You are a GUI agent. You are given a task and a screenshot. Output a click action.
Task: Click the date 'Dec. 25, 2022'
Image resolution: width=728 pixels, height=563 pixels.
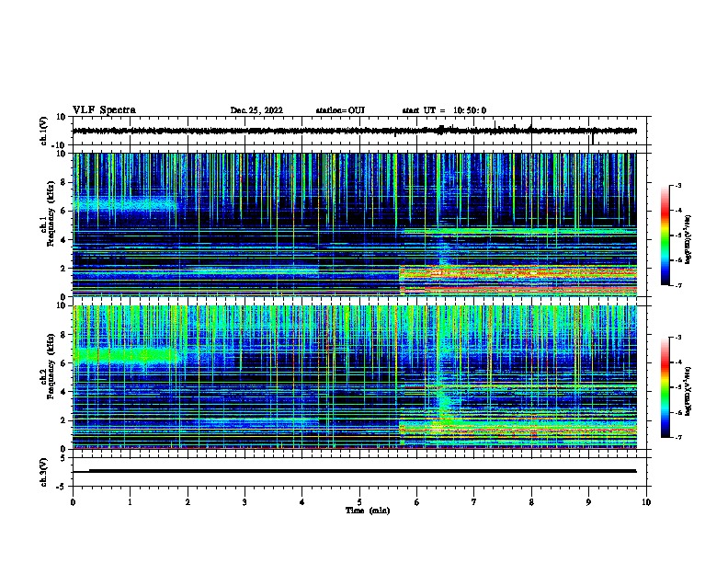tap(256, 110)
